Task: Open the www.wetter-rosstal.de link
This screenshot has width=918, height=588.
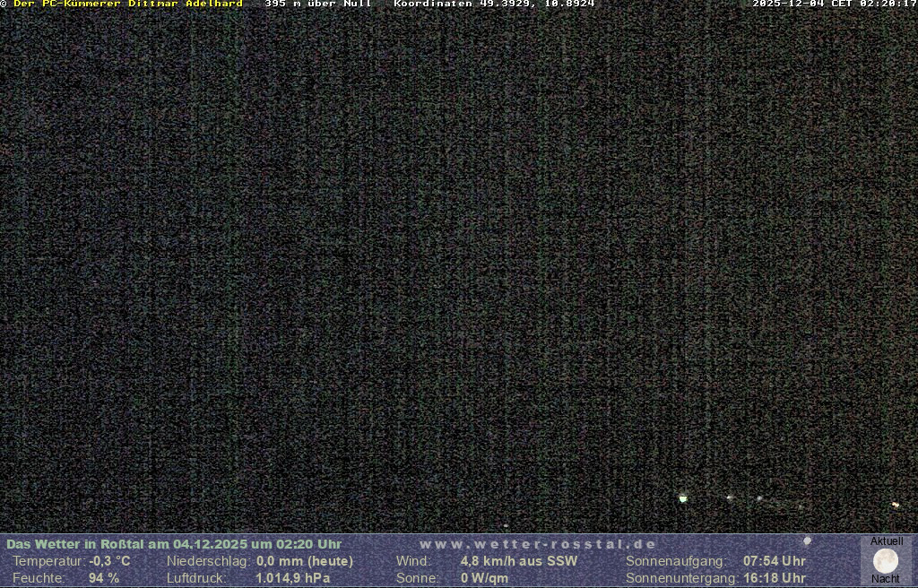Action: [x=538, y=544]
